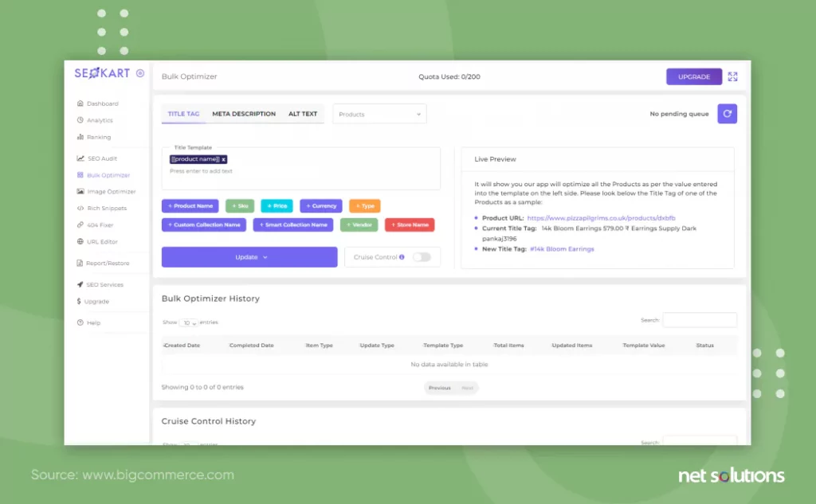Click the fullscreen expand icon

click(x=732, y=77)
